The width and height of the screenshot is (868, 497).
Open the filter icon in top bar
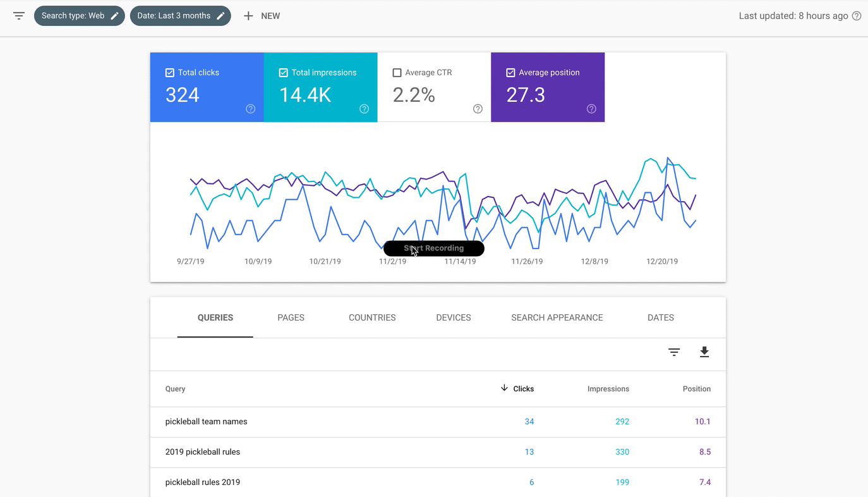[19, 16]
